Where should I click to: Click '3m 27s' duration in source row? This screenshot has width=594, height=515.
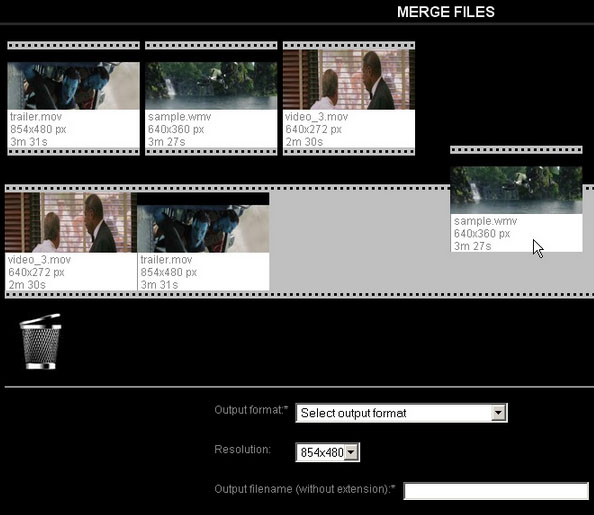166,142
